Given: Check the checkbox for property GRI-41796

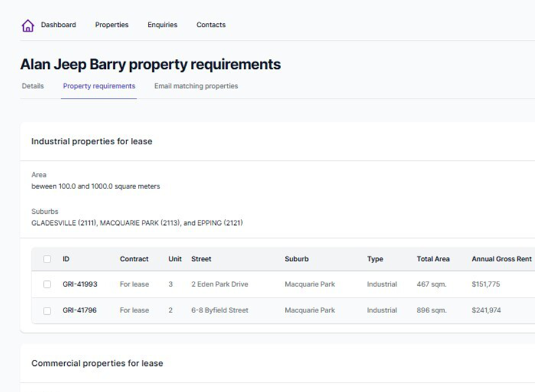Looking at the screenshot, I should click(47, 310).
